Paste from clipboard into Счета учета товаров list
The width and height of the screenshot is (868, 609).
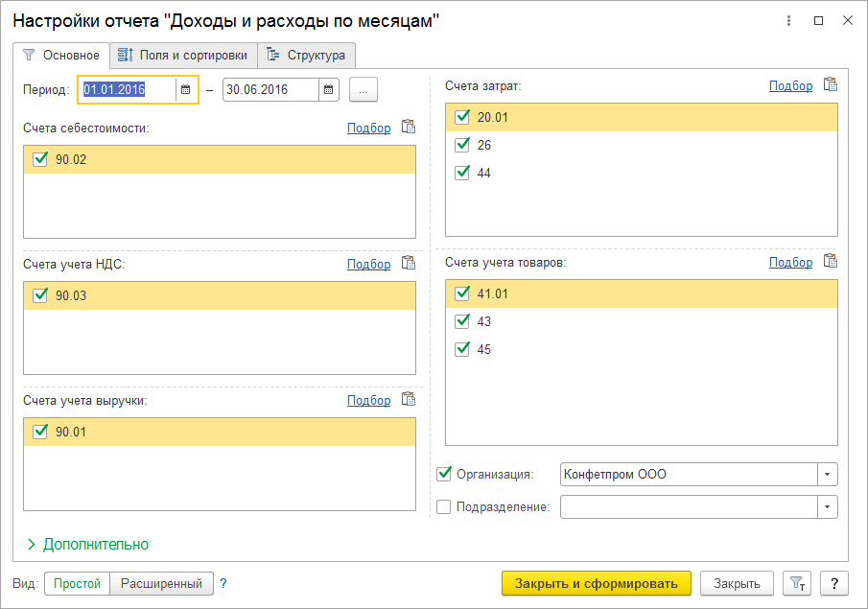pyautogui.click(x=831, y=261)
